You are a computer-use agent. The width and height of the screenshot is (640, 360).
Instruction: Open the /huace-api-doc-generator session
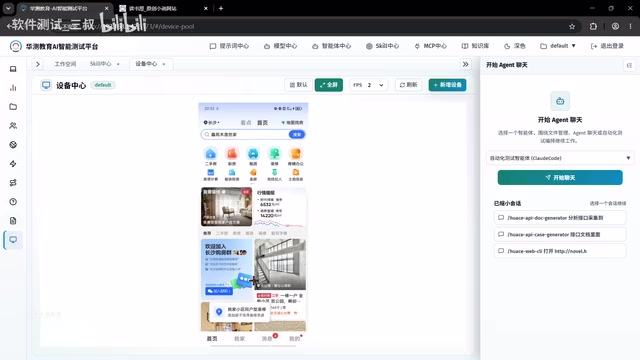[560, 218]
